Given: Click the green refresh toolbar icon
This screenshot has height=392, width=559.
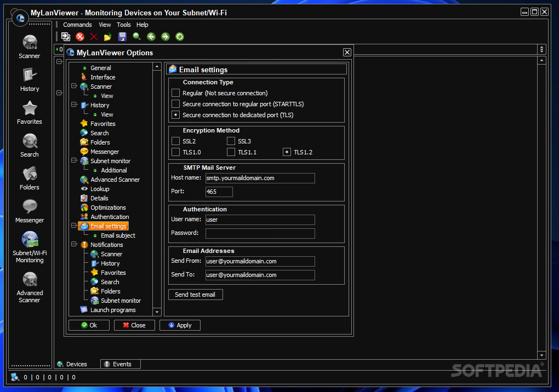Looking at the screenshot, I should tap(180, 37).
